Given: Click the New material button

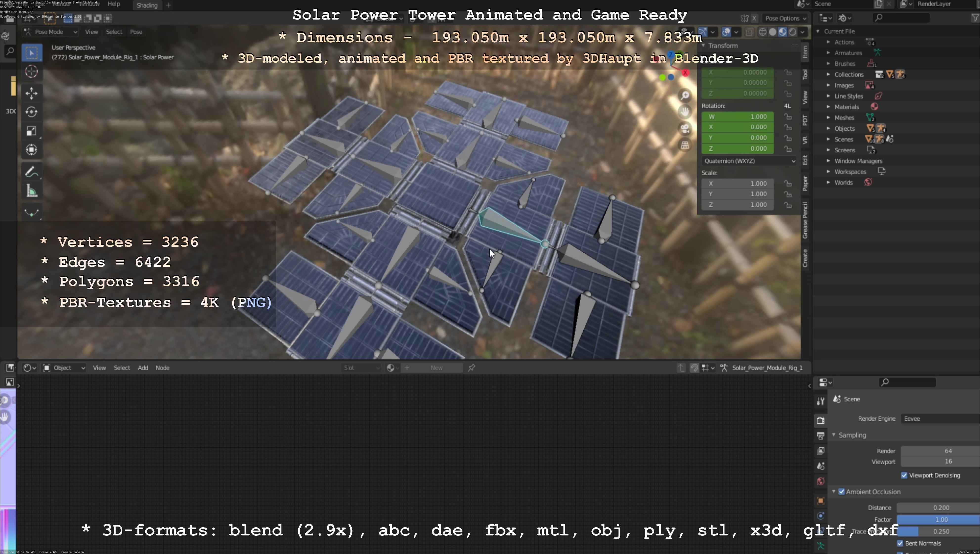Looking at the screenshot, I should tap(436, 368).
